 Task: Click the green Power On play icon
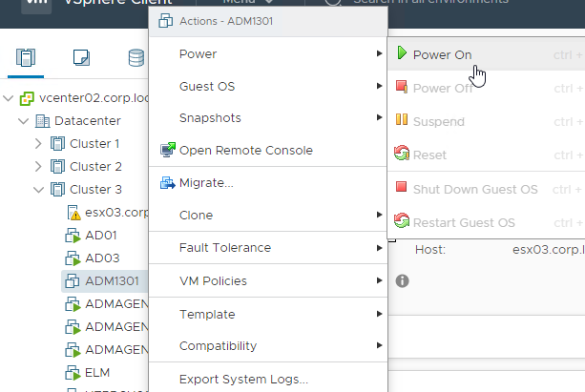[402, 53]
